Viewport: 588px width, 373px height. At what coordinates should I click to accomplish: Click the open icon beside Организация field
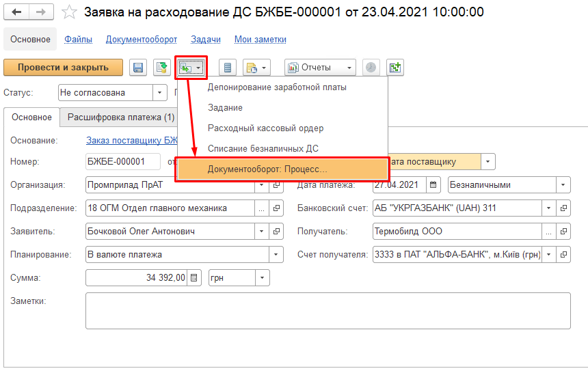pos(277,185)
